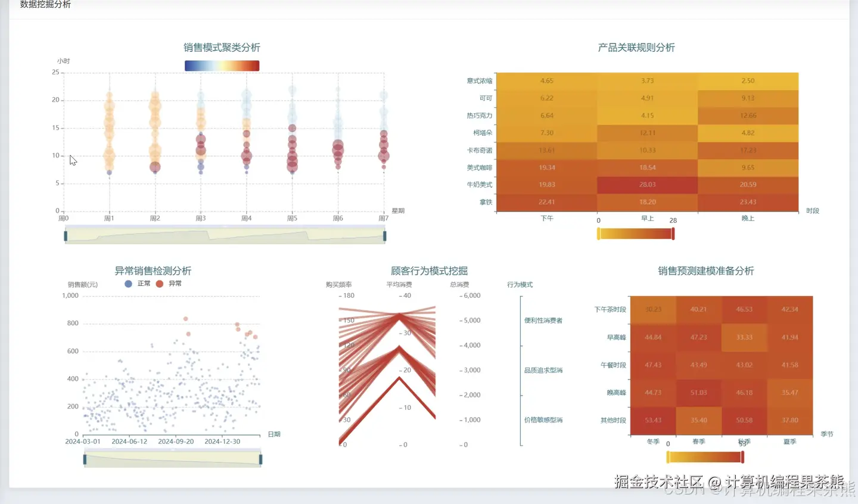The width and height of the screenshot is (858, 504).
Task: Click heatmap cell 22.41 for 拿铁
Action: click(x=547, y=202)
